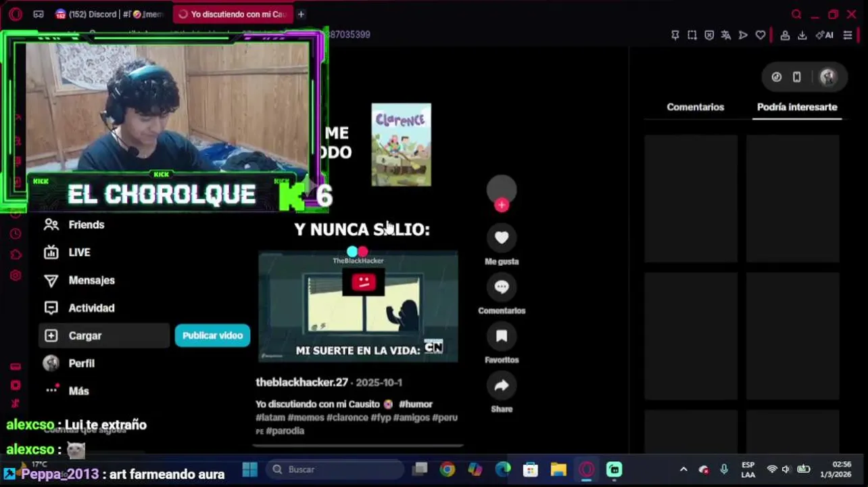
Task: Open the Aria AI assistant button
Action: 824,35
